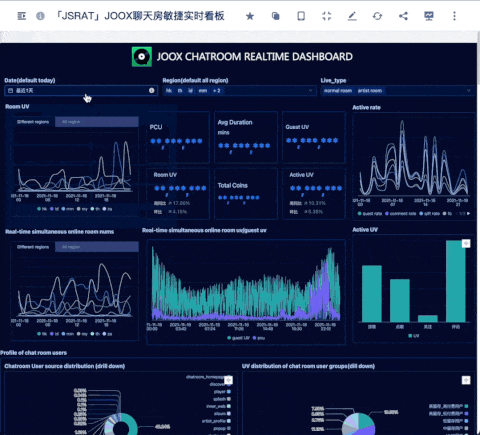Click calendar icon in Date filter
480x435 pixels.
click(x=10, y=91)
